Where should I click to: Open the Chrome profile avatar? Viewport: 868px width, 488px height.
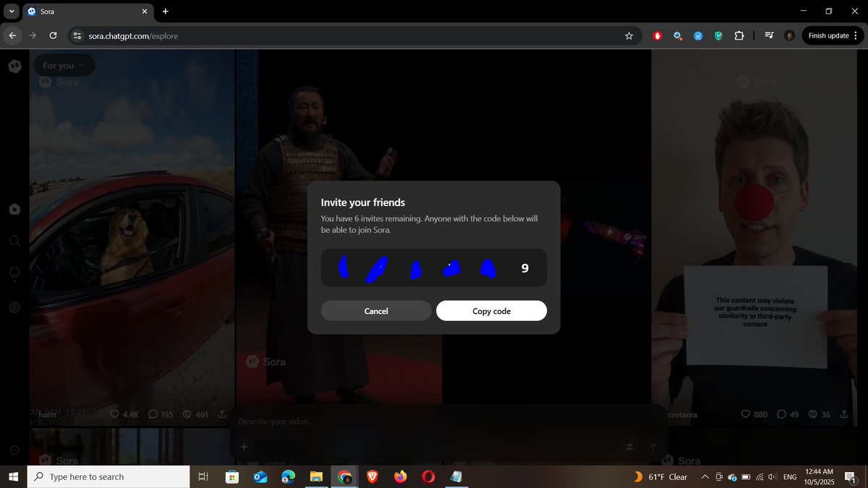[x=789, y=35]
